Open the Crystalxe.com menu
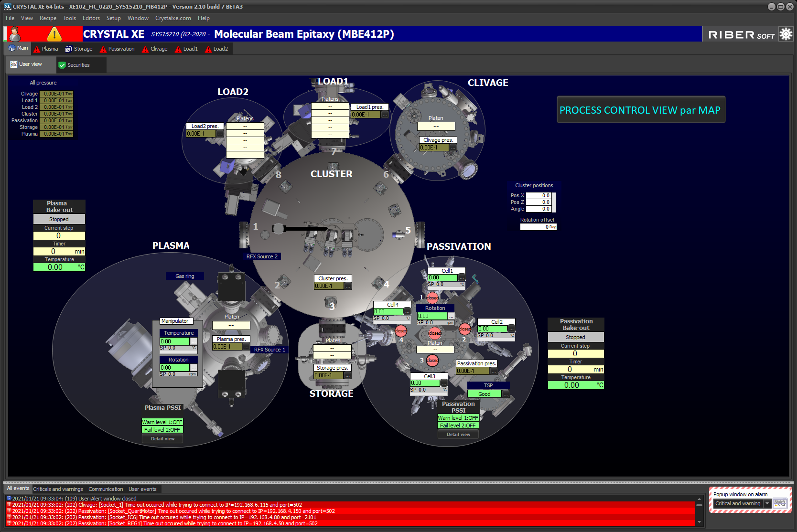This screenshot has width=797, height=532. [x=173, y=18]
